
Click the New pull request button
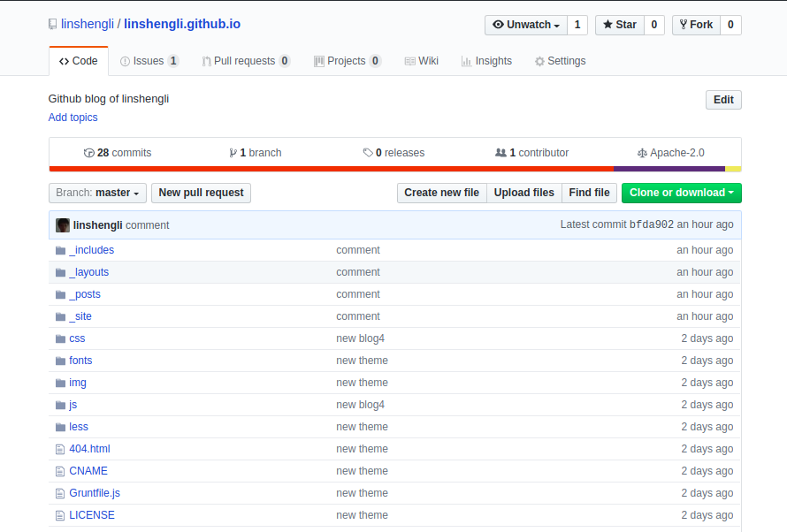[x=201, y=193]
